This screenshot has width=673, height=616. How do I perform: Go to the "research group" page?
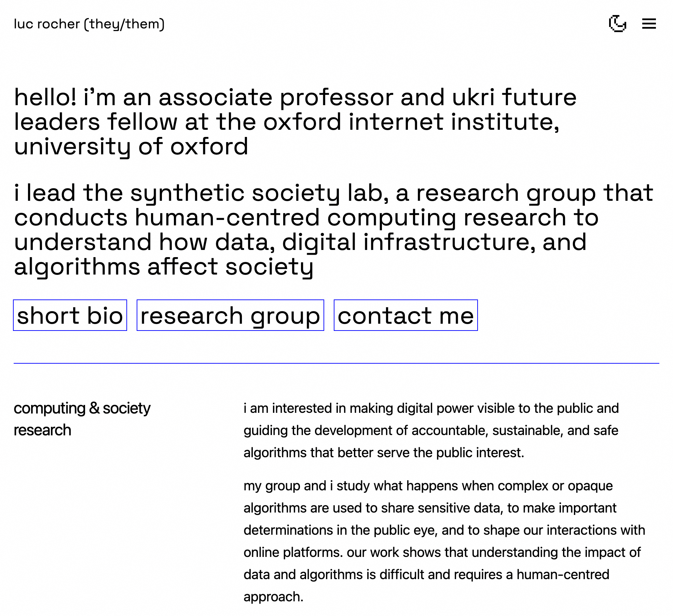point(230,315)
